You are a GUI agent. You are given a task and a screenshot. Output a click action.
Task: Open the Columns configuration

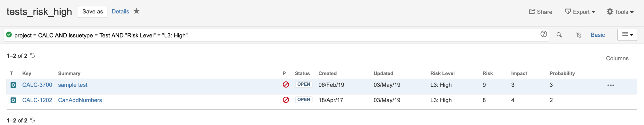click(617, 58)
